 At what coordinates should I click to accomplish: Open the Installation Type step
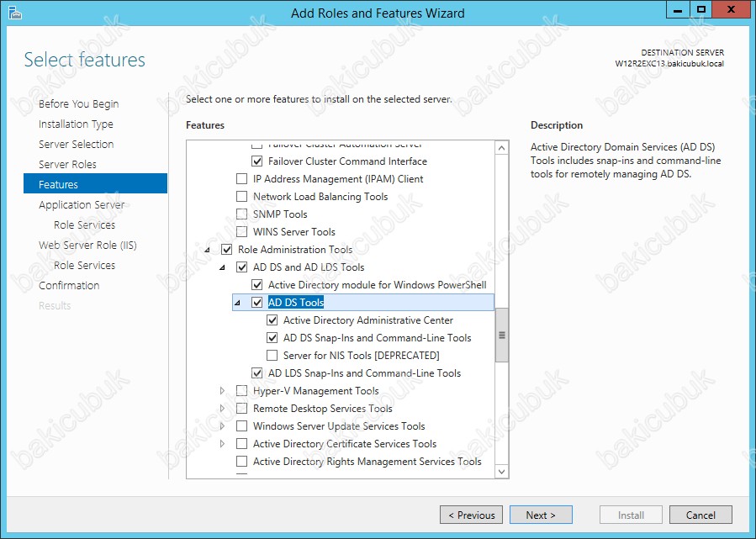tap(76, 124)
